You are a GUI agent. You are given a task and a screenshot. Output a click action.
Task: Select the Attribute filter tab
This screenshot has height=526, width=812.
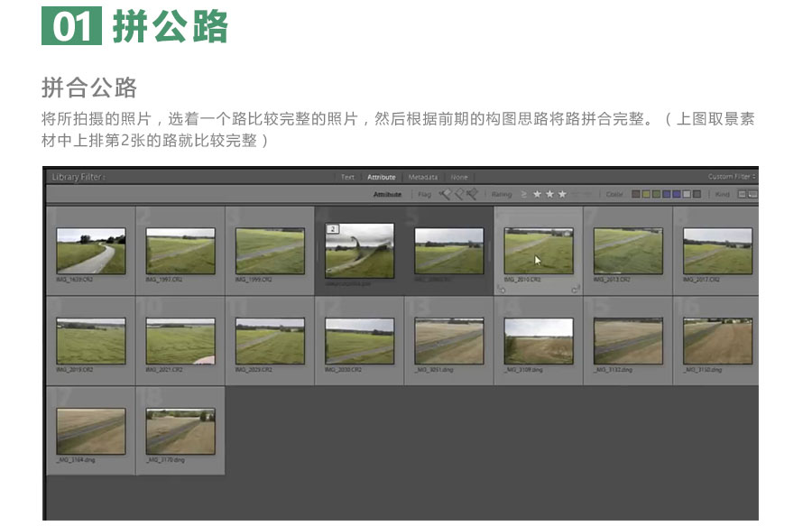381,177
